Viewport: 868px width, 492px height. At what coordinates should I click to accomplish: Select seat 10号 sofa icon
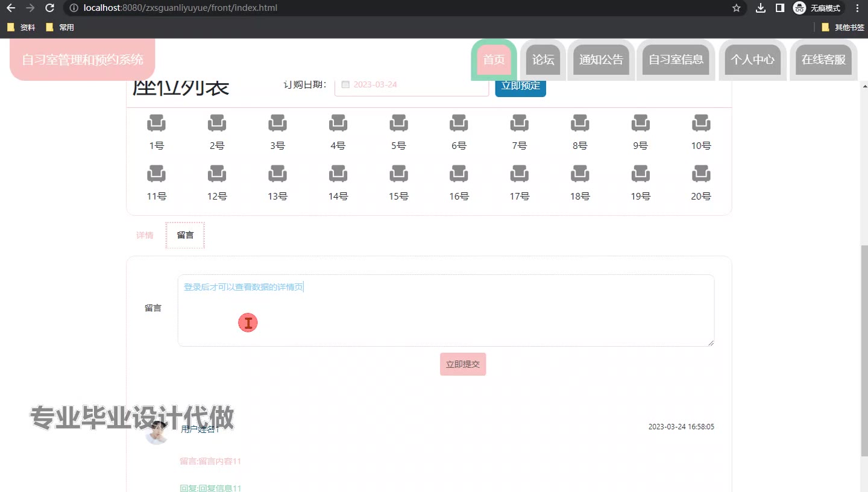[x=701, y=123]
